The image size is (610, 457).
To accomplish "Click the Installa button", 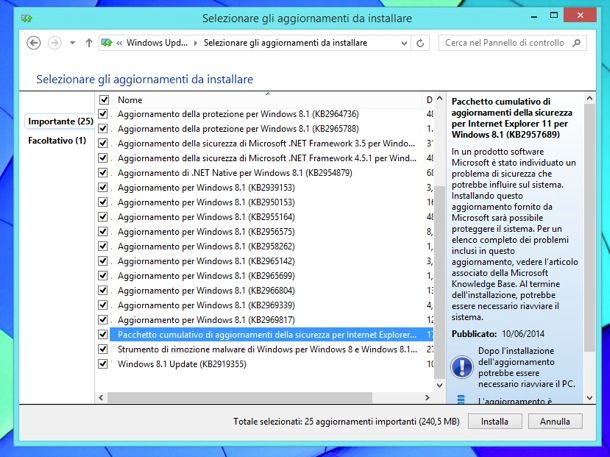I will (494, 422).
